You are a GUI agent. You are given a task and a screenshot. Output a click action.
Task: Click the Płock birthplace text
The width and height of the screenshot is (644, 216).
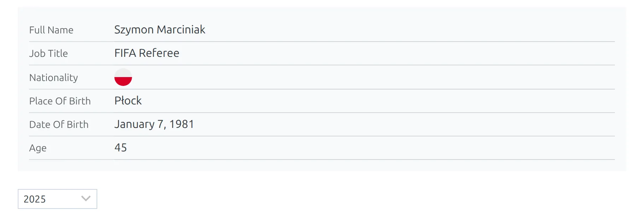[x=128, y=101]
